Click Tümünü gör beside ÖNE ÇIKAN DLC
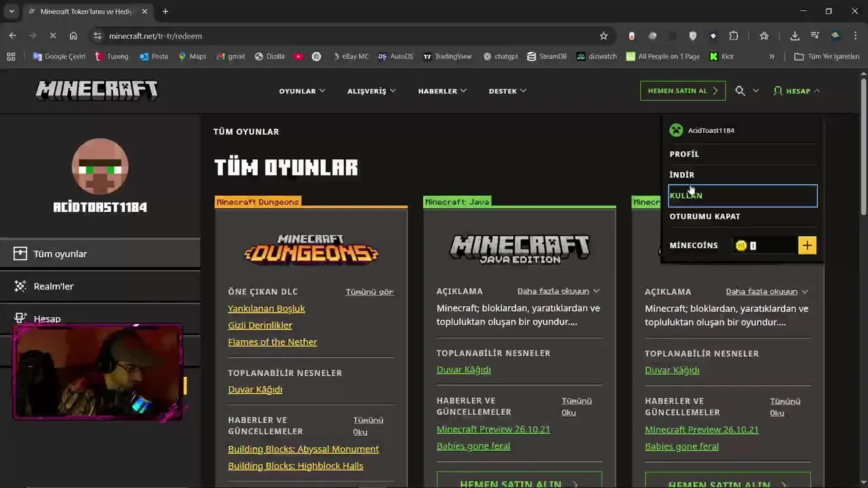 pos(370,291)
